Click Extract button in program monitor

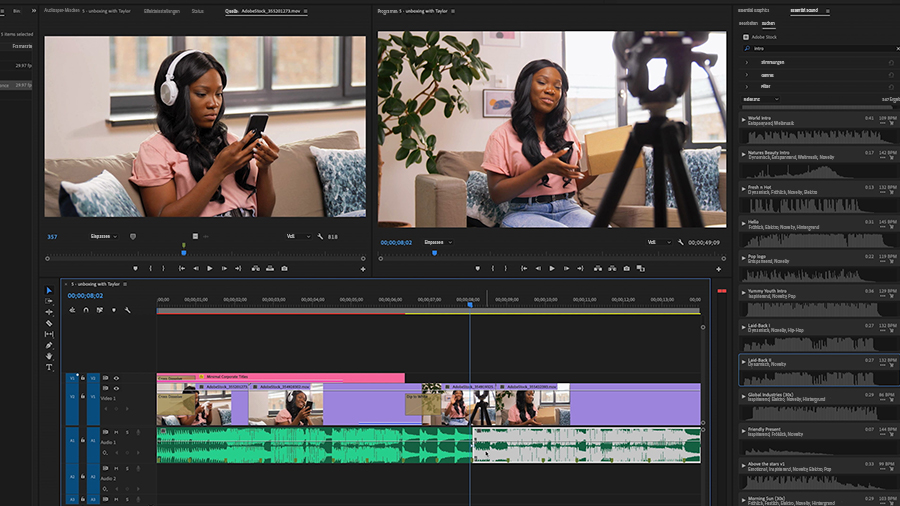click(x=612, y=268)
